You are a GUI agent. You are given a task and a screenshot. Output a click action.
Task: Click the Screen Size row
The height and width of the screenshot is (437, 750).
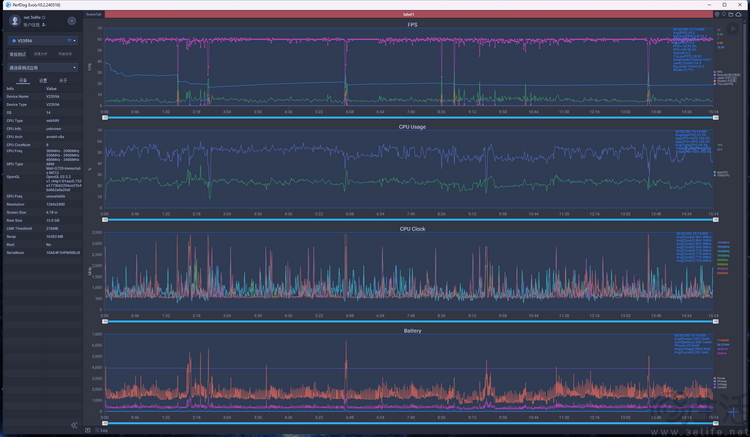tap(43, 212)
